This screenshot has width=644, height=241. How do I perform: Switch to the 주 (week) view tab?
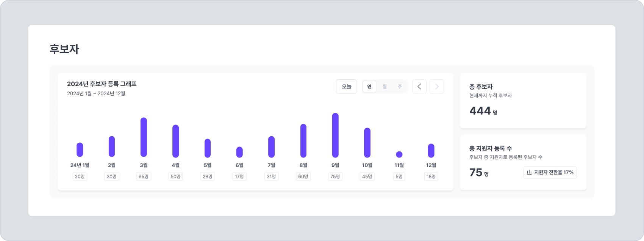[400, 87]
